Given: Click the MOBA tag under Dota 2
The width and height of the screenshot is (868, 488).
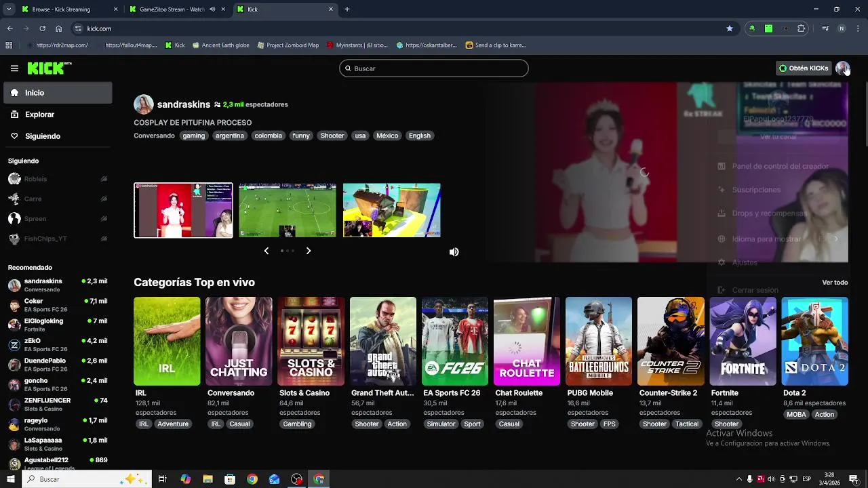Looking at the screenshot, I should tap(797, 415).
